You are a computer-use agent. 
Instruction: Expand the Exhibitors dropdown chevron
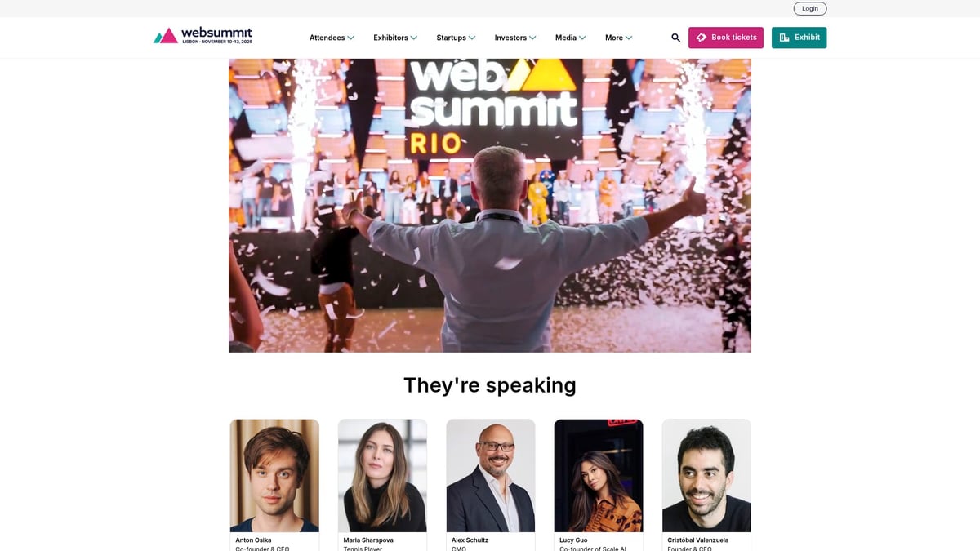414,38
